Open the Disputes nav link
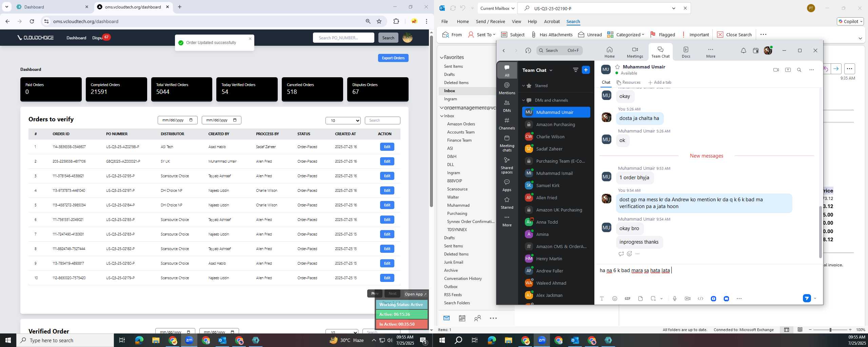The width and height of the screenshot is (868, 347). tap(98, 38)
